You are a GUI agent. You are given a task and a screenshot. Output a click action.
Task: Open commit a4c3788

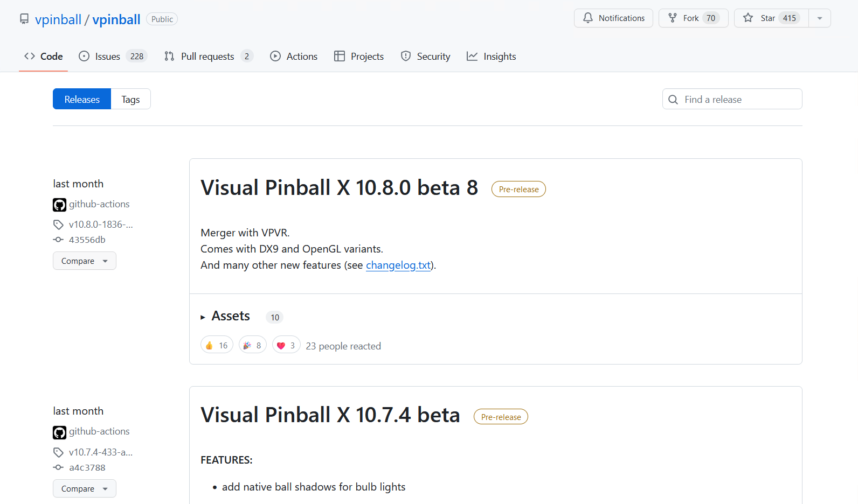pyautogui.click(x=87, y=467)
